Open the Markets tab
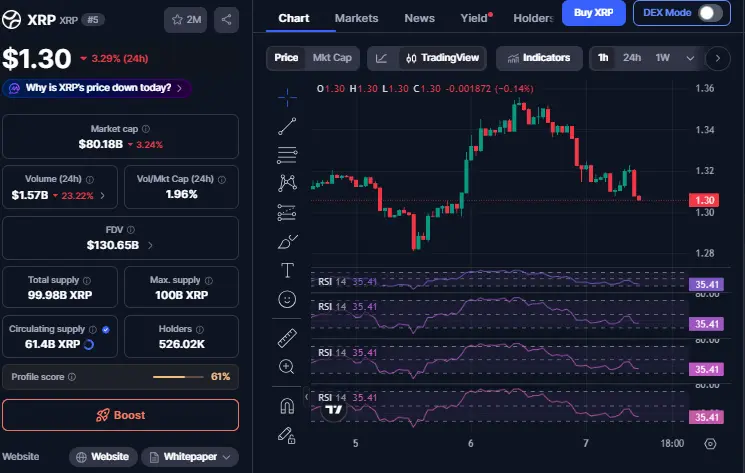Image resolution: width=745 pixels, height=473 pixels. pyautogui.click(x=356, y=18)
